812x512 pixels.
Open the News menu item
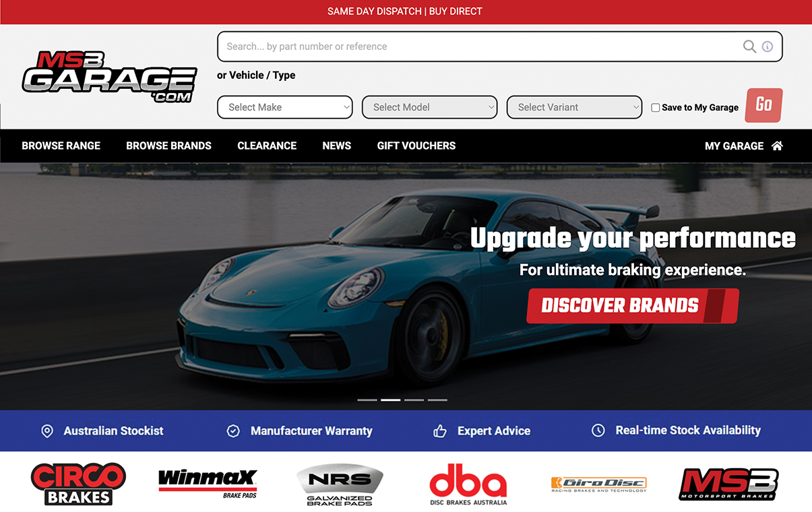pos(337,146)
